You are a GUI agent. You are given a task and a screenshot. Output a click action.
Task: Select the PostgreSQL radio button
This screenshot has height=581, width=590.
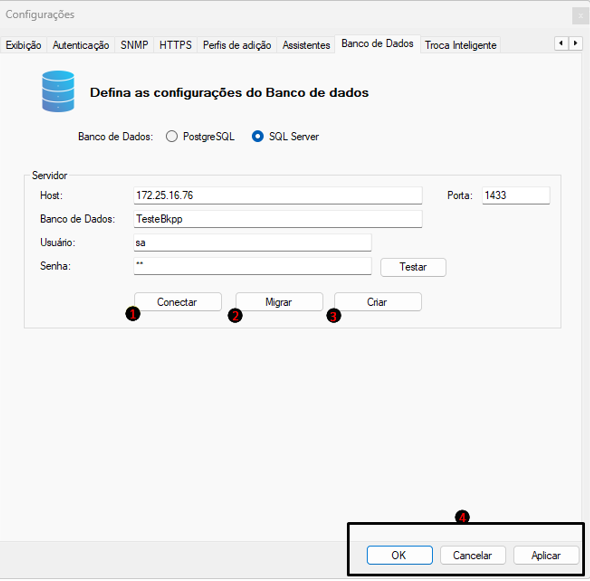(x=172, y=136)
